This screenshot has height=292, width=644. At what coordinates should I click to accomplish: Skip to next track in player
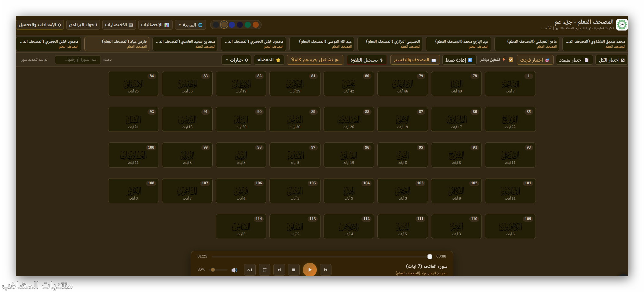point(279,270)
